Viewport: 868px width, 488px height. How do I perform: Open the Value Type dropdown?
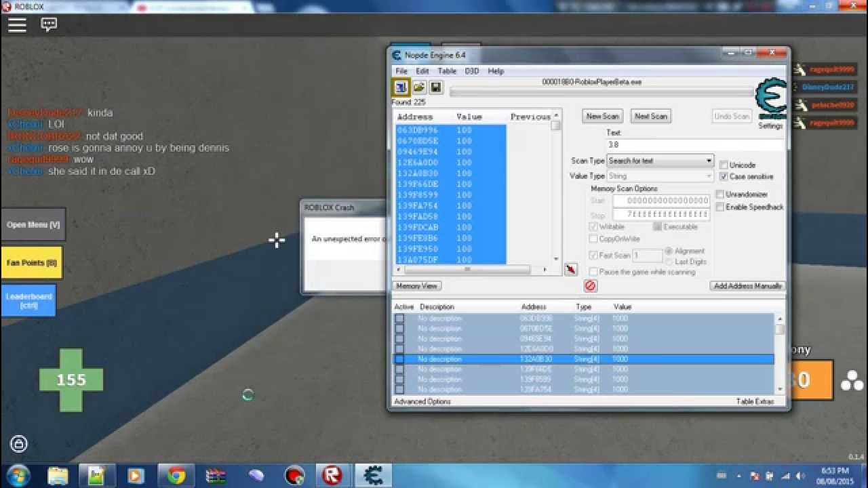click(660, 176)
